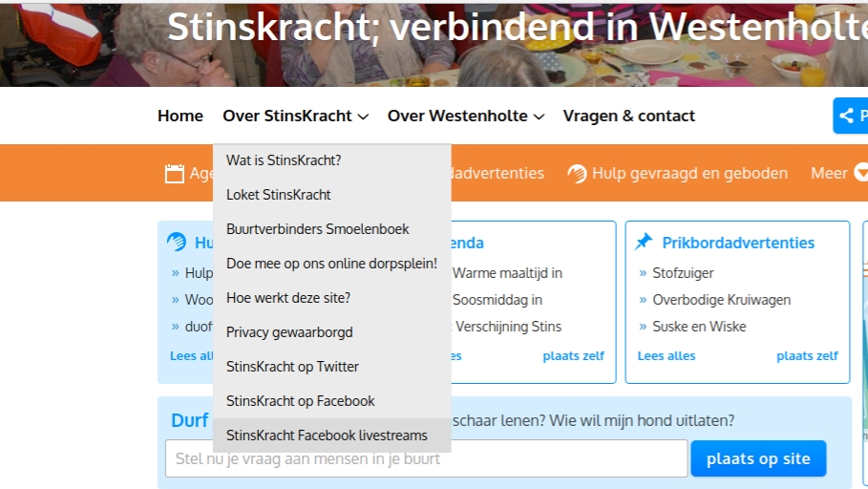This screenshot has width=868, height=489.
Task: Open Loket StinsKracht from dropdown
Action: pos(279,195)
